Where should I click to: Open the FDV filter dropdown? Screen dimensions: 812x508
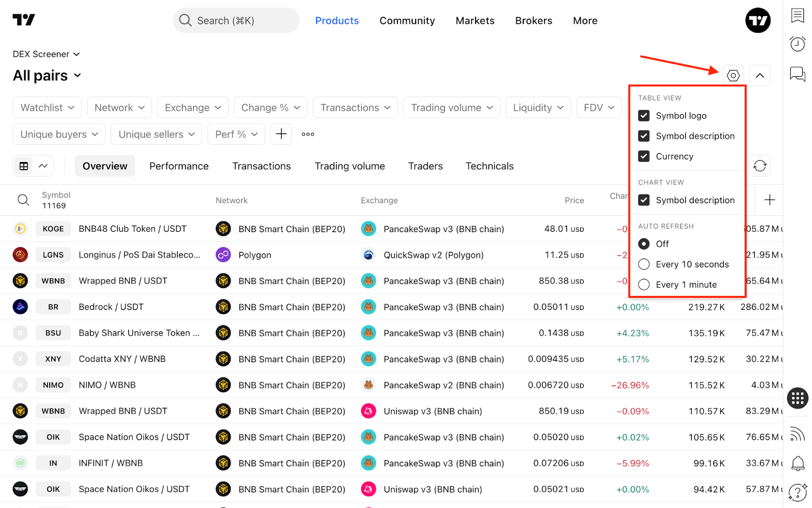tap(599, 108)
